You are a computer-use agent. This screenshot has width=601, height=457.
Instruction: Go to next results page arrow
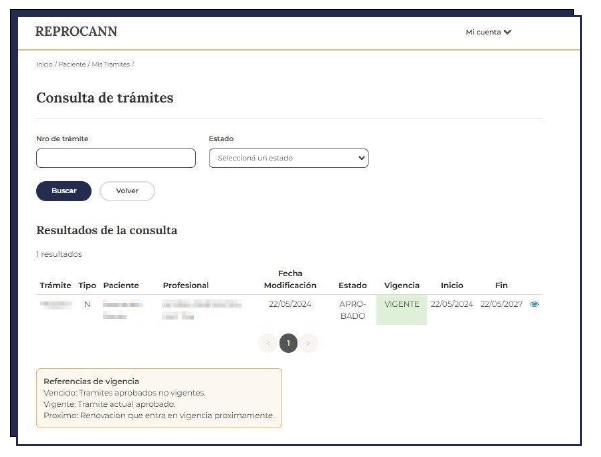[x=309, y=343]
